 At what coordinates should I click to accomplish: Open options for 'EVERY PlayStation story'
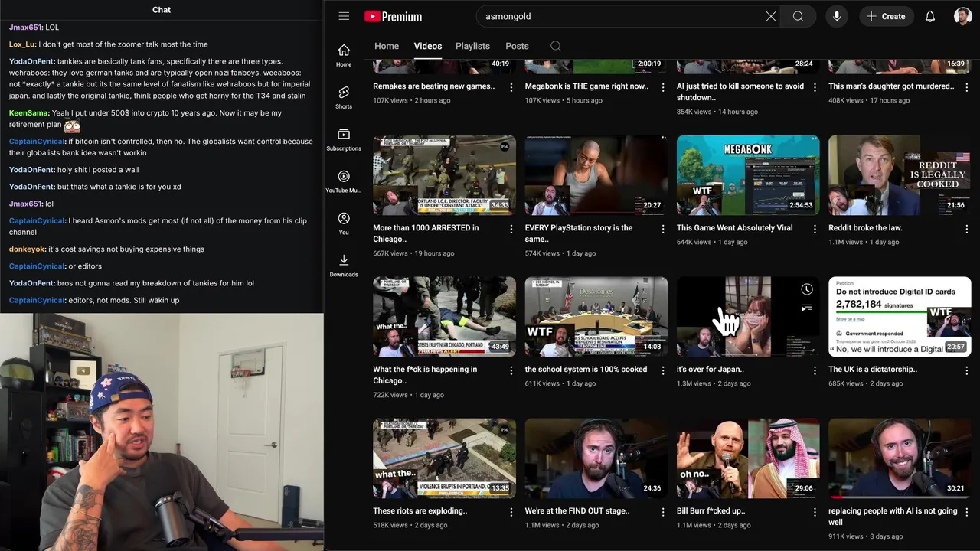pyautogui.click(x=663, y=230)
